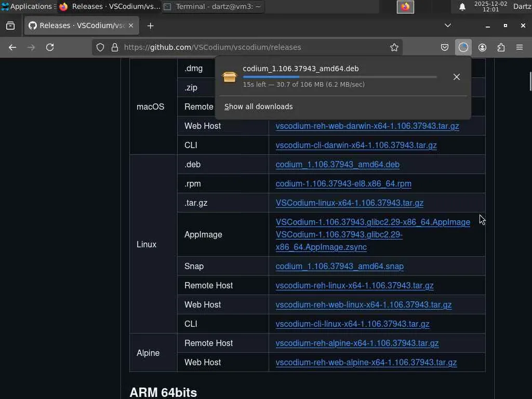Toggle the downloads progress toolbar button
The image size is (532, 399).
click(463, 47)
